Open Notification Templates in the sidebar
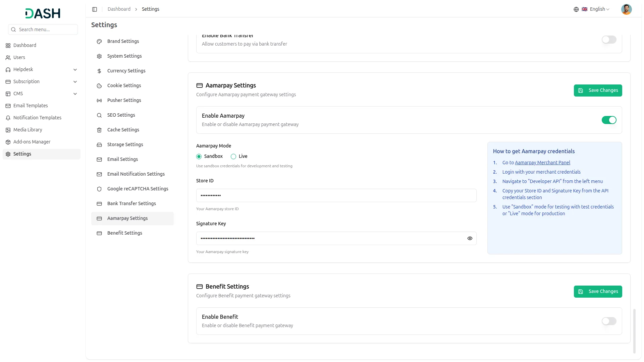This screenshot has width=644, height=362. pos(42,118)
